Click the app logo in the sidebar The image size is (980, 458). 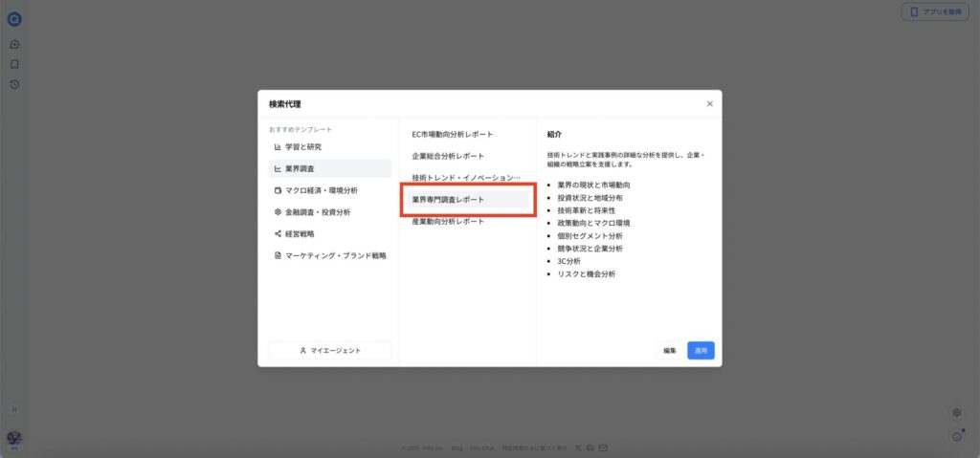[14, 19]
